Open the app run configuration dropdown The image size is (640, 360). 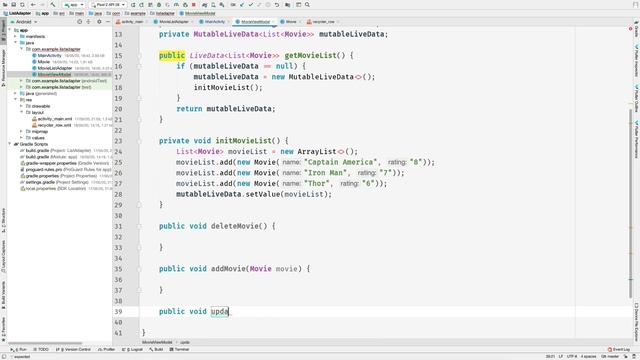pos(74,5)
